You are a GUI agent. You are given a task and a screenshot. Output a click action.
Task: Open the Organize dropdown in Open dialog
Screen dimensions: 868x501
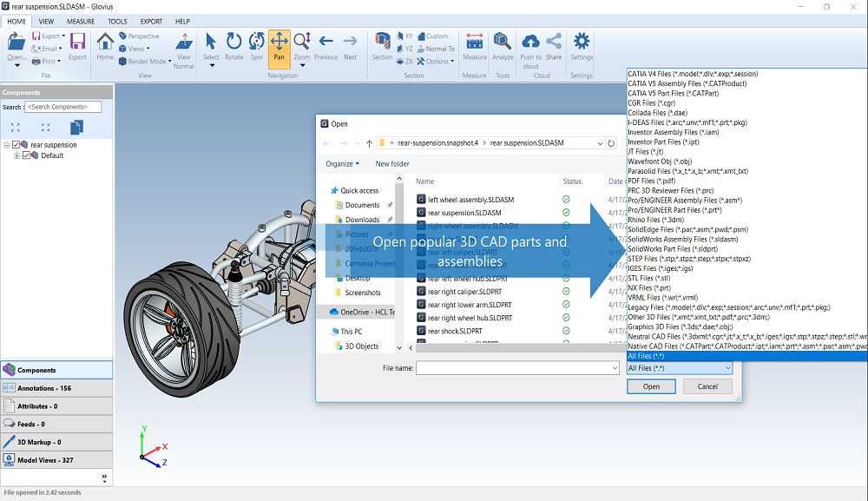[342, 164]
